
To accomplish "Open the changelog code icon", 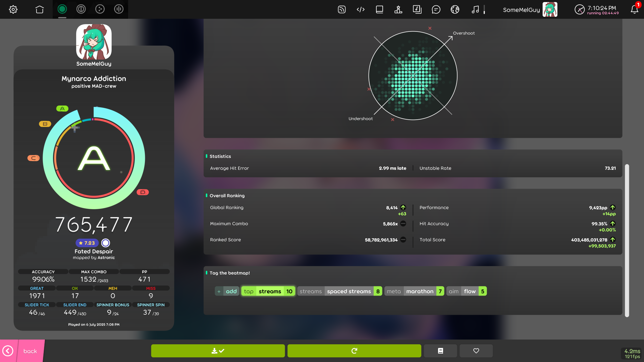I will coord(361,9).
